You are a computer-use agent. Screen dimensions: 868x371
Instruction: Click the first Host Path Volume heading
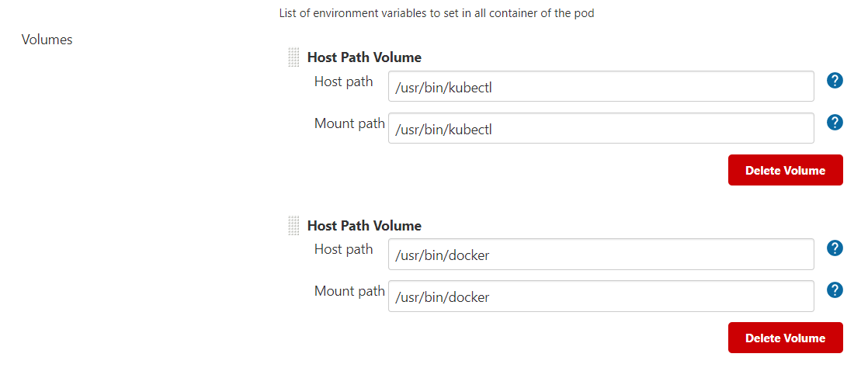coord(364,57)
